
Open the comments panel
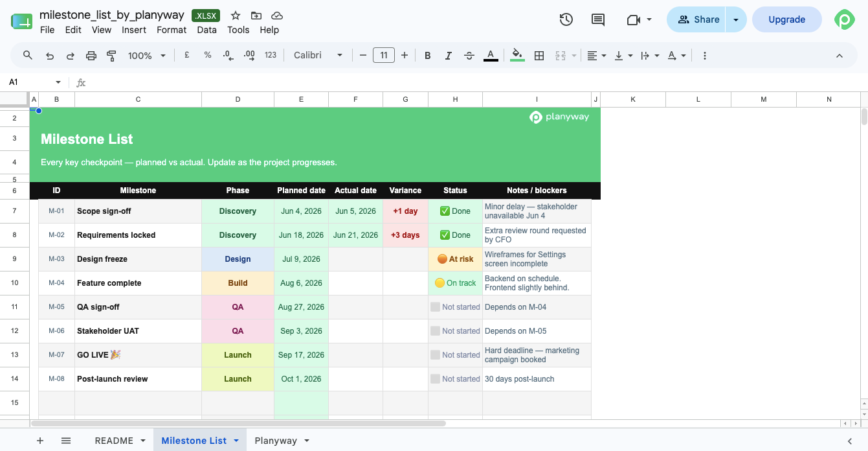click(598, 19)
